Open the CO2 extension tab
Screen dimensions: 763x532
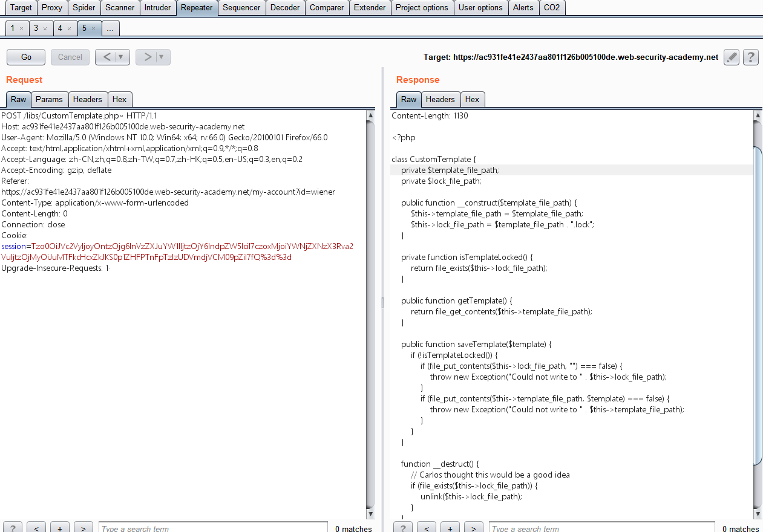point(552,8)
